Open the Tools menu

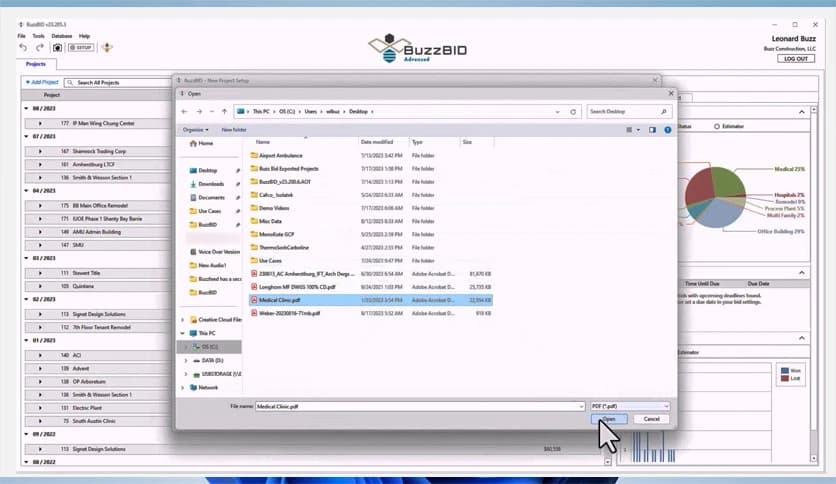[x=38, y=36]
